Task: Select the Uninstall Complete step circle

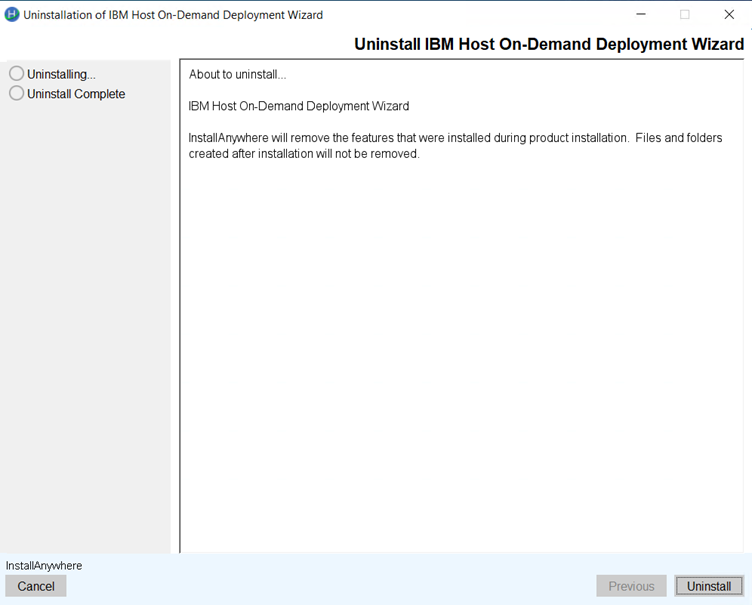Action: click(16, 94)
